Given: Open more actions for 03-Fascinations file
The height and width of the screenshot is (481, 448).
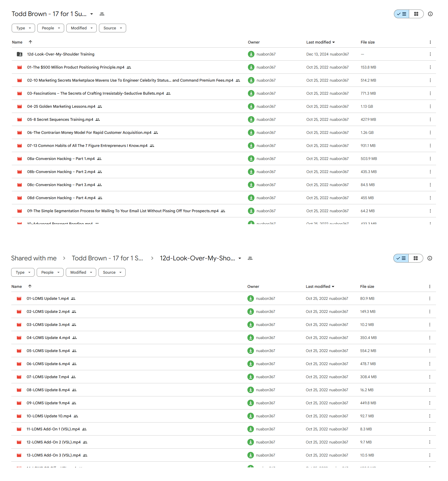Looking at the screenshot, I should [x=430, y=93].
